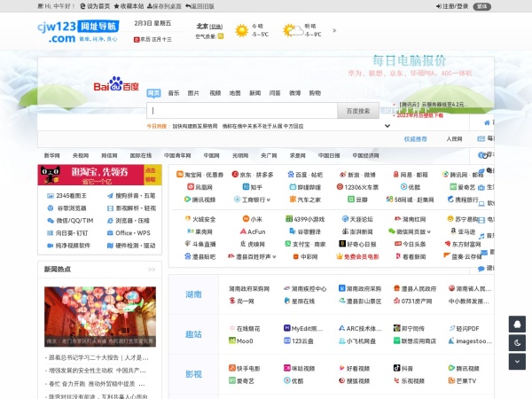
Task: Open 12306火车票 icon link
Action: [x=340, y=186]
